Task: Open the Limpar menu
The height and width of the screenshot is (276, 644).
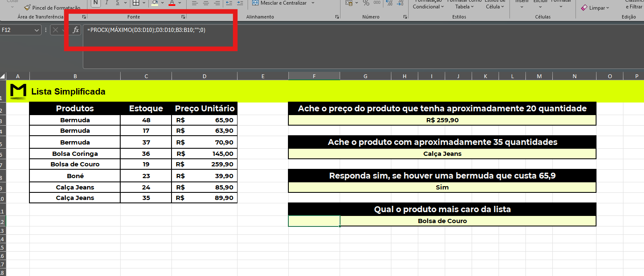Action: [x=595, y=8]
